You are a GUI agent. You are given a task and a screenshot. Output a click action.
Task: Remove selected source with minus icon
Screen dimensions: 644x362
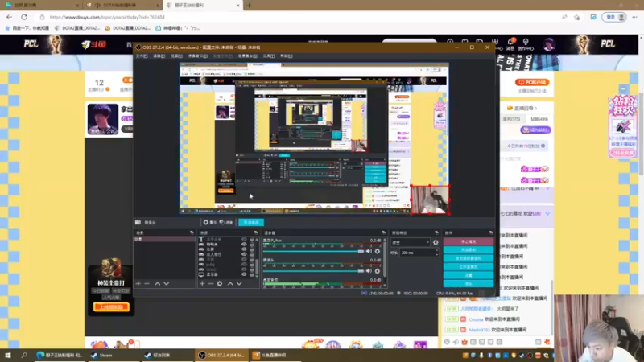pos(211,284)
